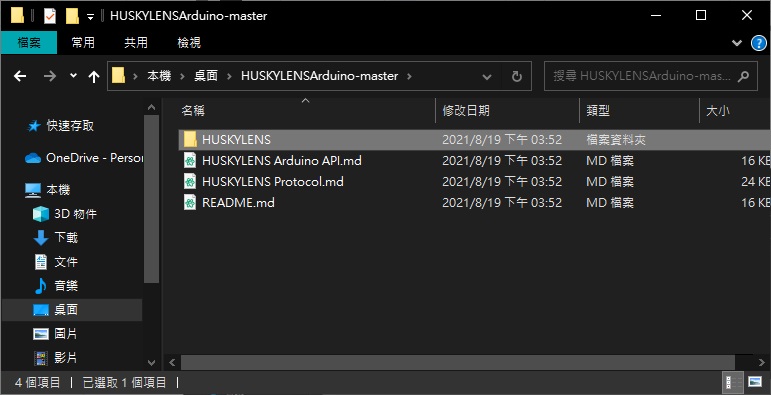Select the HUSKYLENS Protocol.md file icon
The image size is (771, 395).
(x=190, y=182)
